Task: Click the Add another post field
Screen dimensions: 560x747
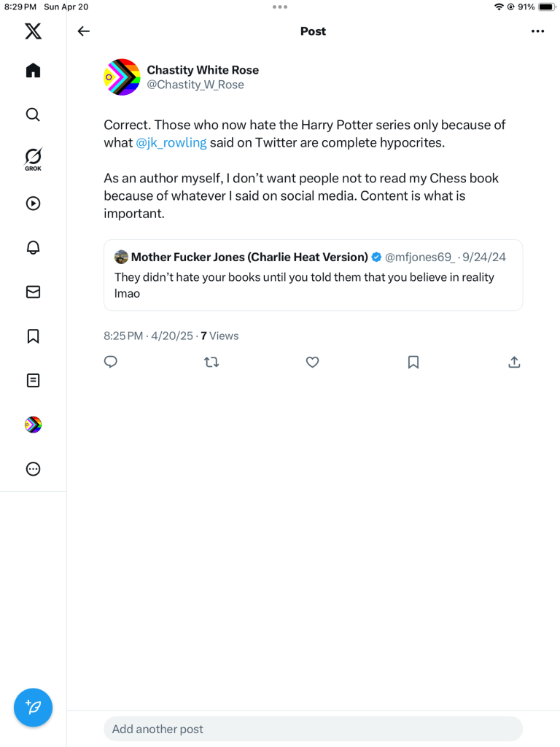Action: (x=313, y=729)
